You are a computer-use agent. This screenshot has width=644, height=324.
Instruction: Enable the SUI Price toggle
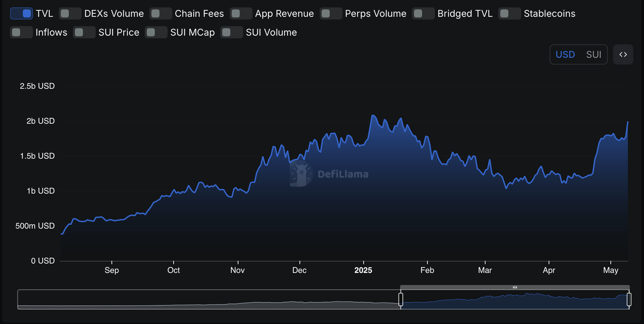[x=84, y=32]
